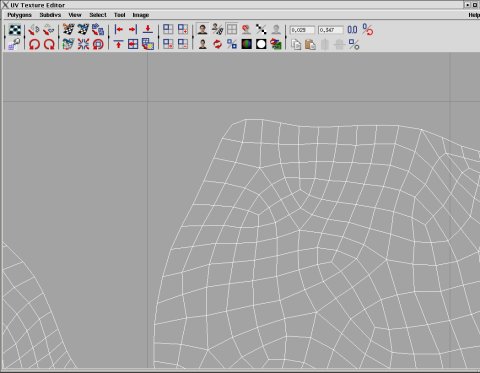Align selected UVs to maximum U
Image resolution: width=480 pixels, height=373 pixels.
pos(133,30)
